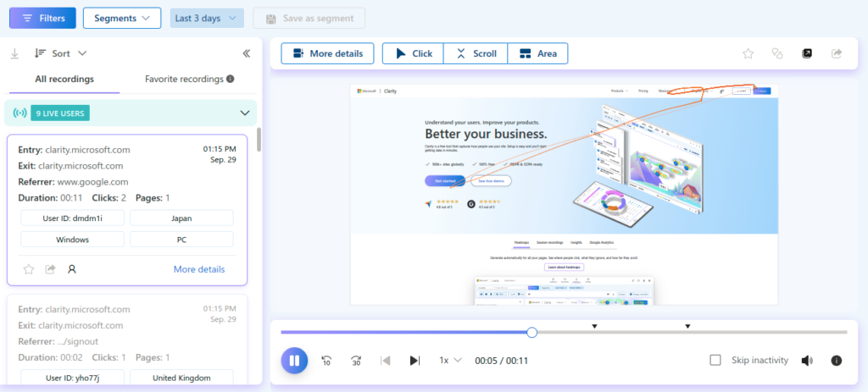Open the More details link on the dmdm1i card
The image size is (868, 392).
click(199, 269)
